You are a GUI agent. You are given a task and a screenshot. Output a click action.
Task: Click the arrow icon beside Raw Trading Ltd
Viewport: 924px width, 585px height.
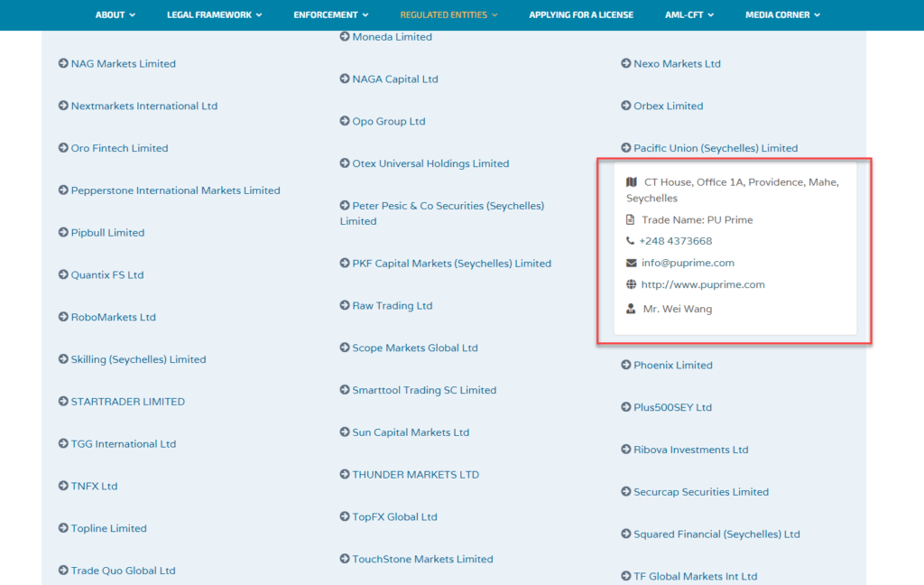tap(345, 305)
